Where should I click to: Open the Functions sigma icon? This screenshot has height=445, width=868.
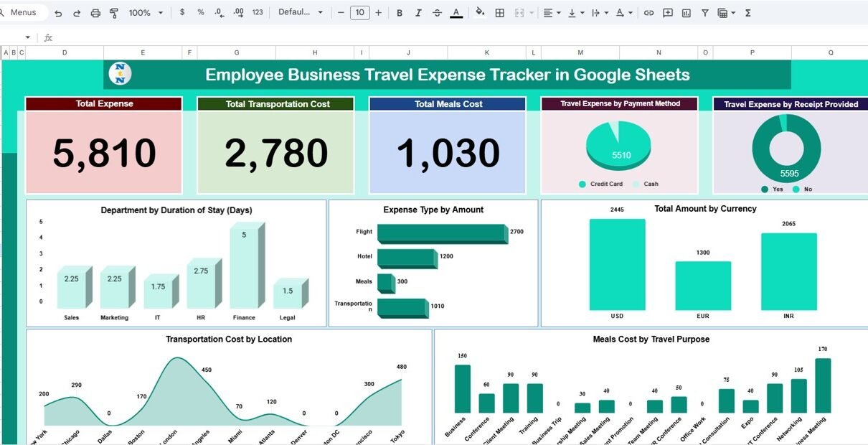click(x=748, y=13)
